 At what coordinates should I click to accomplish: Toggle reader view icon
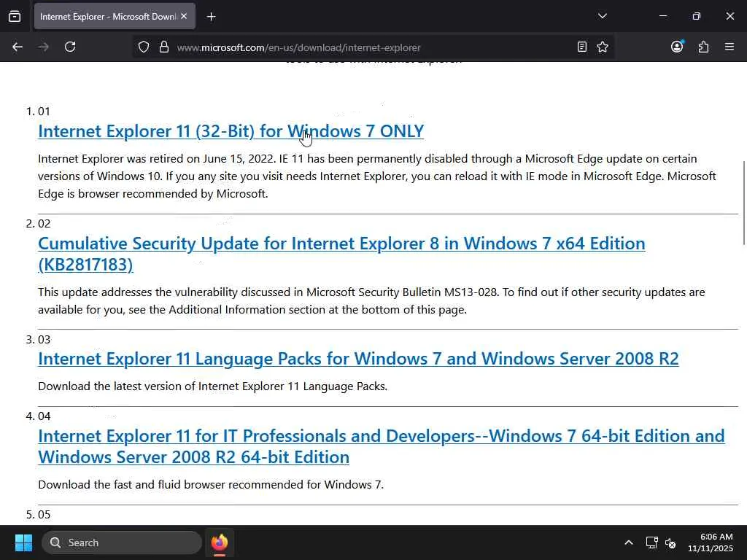(x=581, y=47)
